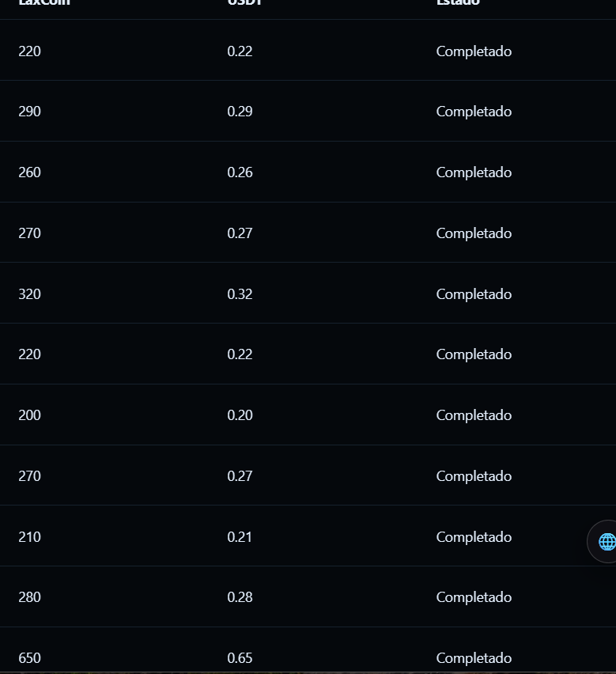Open the globe language selector icon
Screen dimensions: 616x674
pyautogui.click(x=606, y=542)
